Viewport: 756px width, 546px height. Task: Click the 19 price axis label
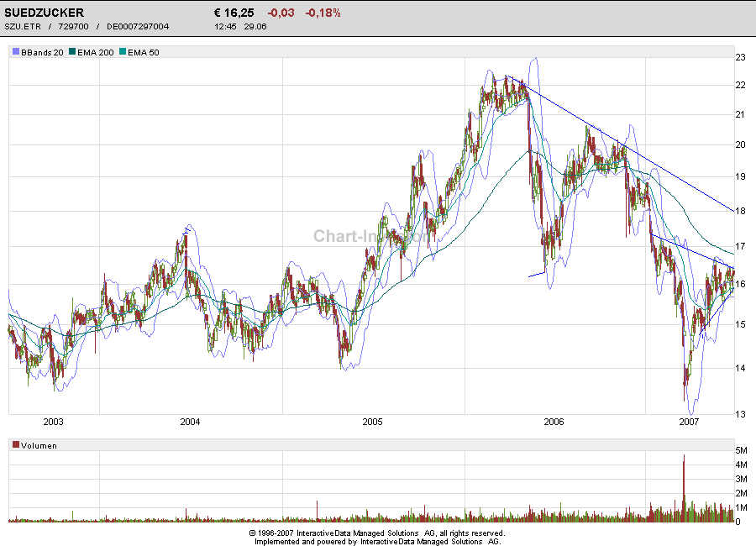[740, 176]
